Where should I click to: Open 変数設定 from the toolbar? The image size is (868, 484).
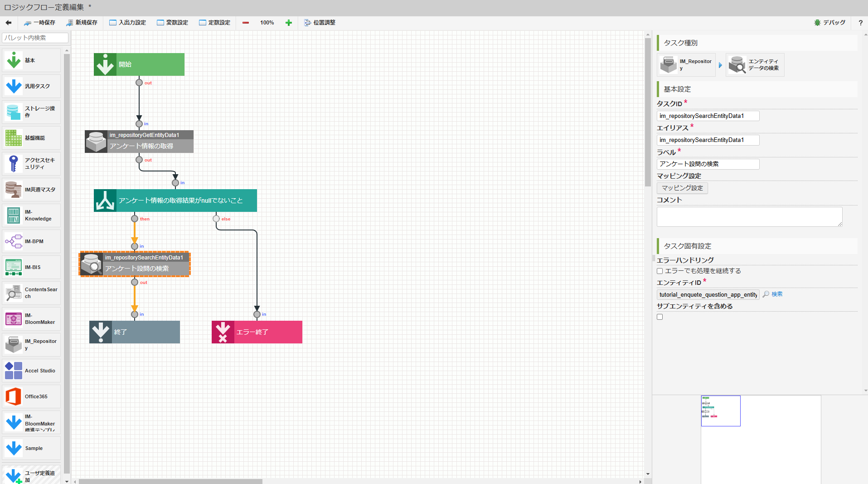click(x=173, y=23)
